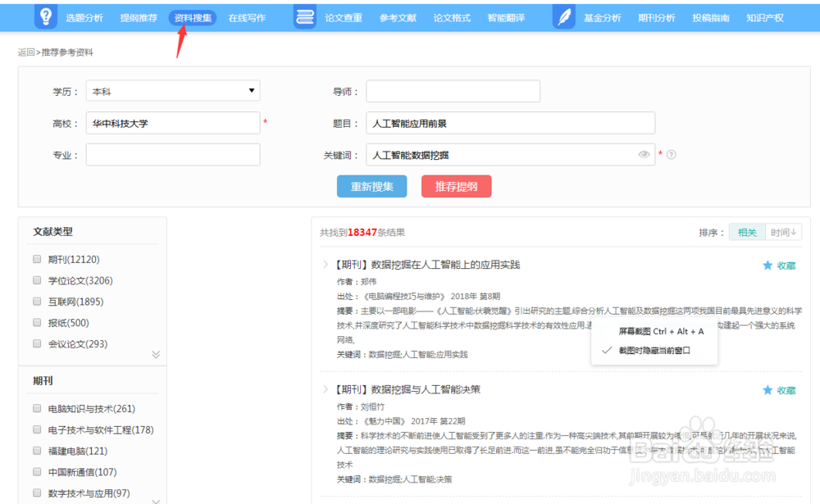The width and height of the screenshot is (820, 504).
Task: Check the 数字技术与应用(97) checkbox
Action: (x=37, y=493)
